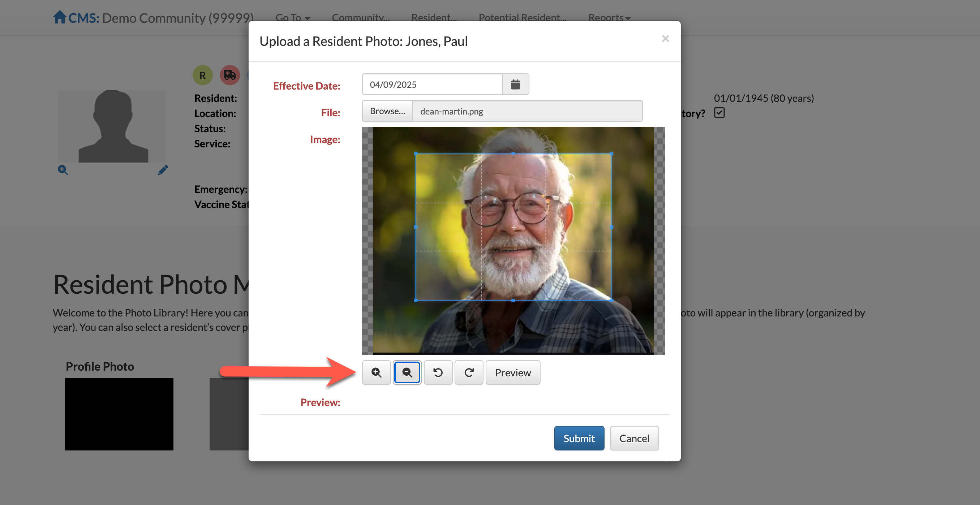The image size is (980, 505).
Task: Toggle the checkbox next to birth date
Action: point(719,113)
